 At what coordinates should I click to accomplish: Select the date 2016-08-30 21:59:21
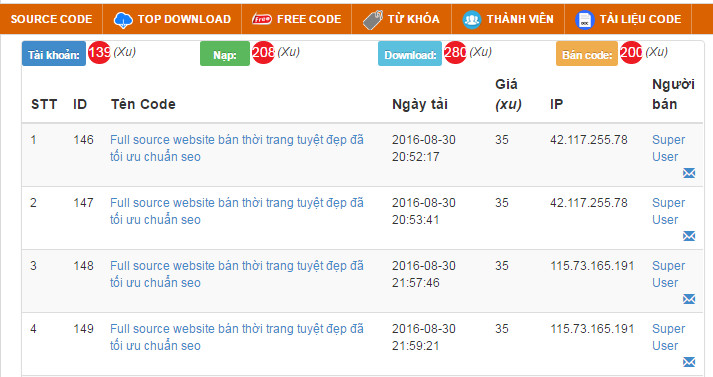[424, 337]
